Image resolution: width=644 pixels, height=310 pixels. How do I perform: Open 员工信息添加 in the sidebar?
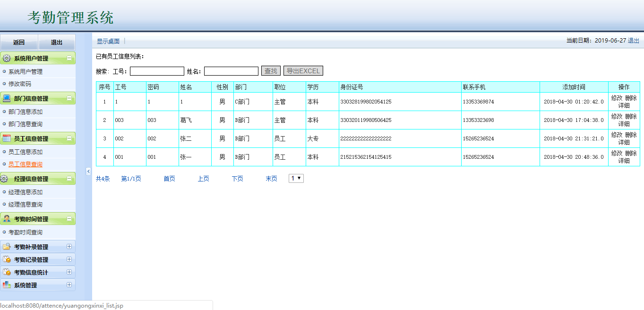pyautogui.click(x=26, y=152)
